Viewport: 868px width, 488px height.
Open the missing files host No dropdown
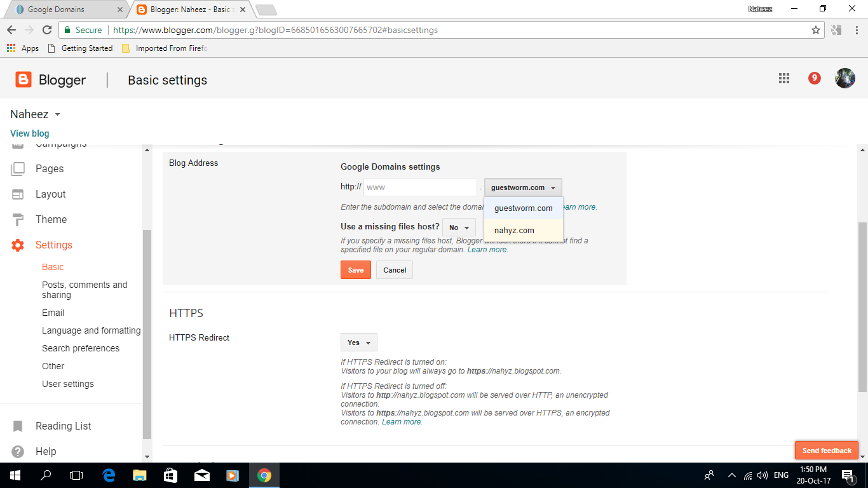[459, 227]
